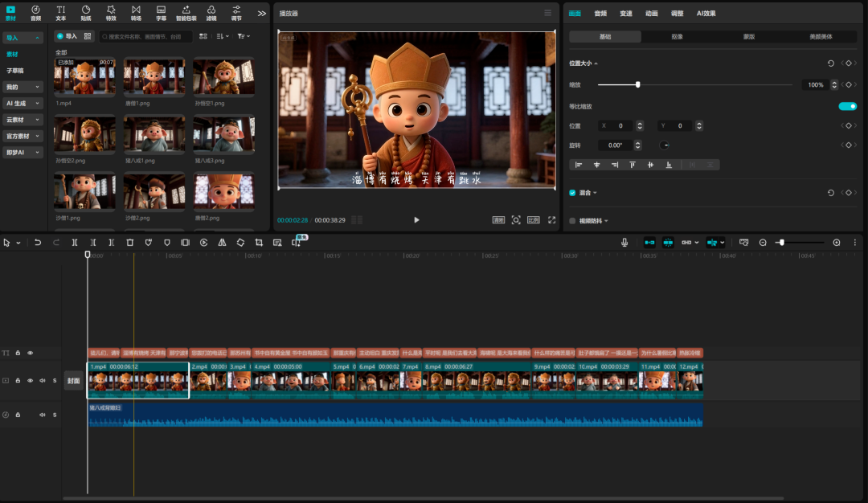Click the rotate clip icon

point(240,243)
